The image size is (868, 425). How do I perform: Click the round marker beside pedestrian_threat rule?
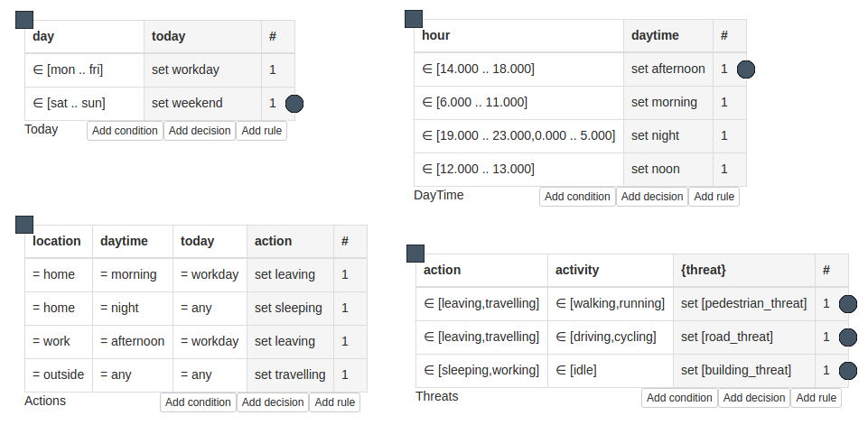click(x=848, y=304)
